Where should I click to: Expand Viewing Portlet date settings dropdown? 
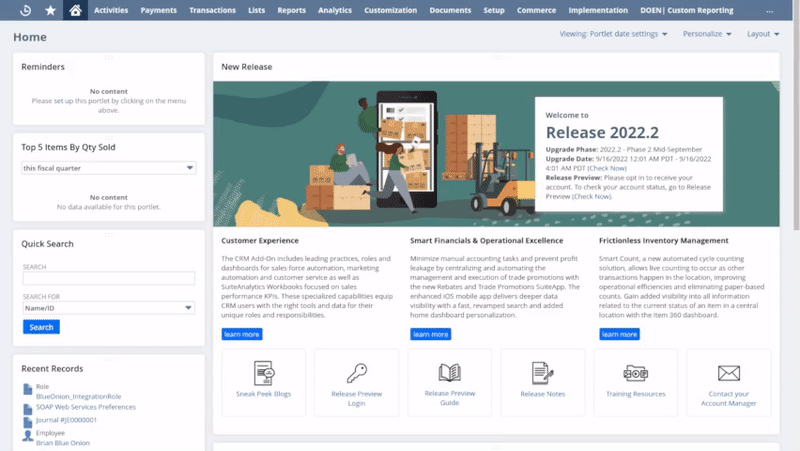click(x=613, y=34)
